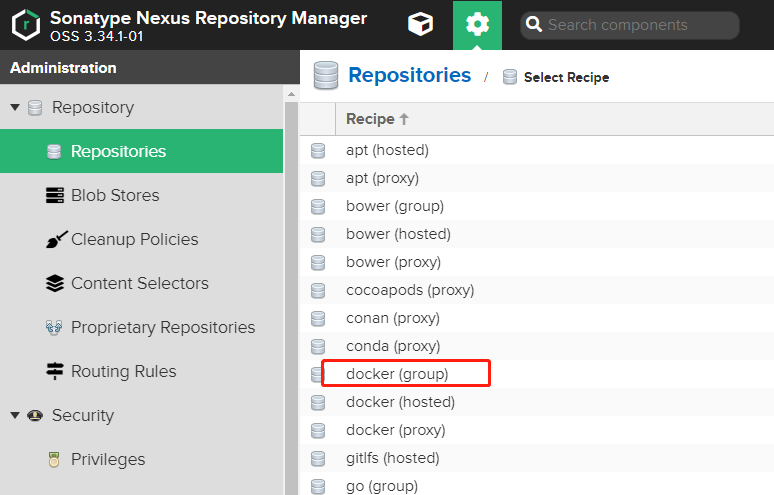The height and width of the screenshot is (495, 774).
Task: Click the Cleanup Policies broom icon
Action: 55,240
